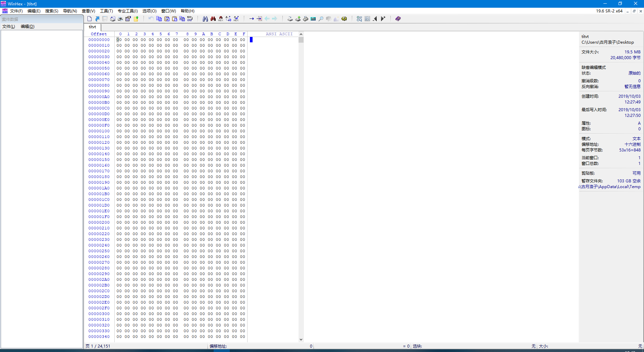Click offset label 00000200
This screenshot has width=644, height=352.
pyautogui.click(x=99, y=222)
